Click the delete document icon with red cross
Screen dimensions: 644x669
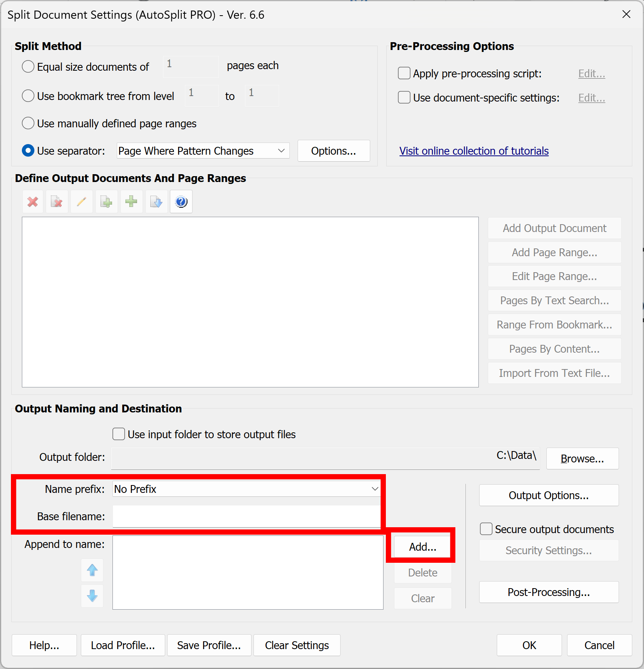click(x=57, y=202)
